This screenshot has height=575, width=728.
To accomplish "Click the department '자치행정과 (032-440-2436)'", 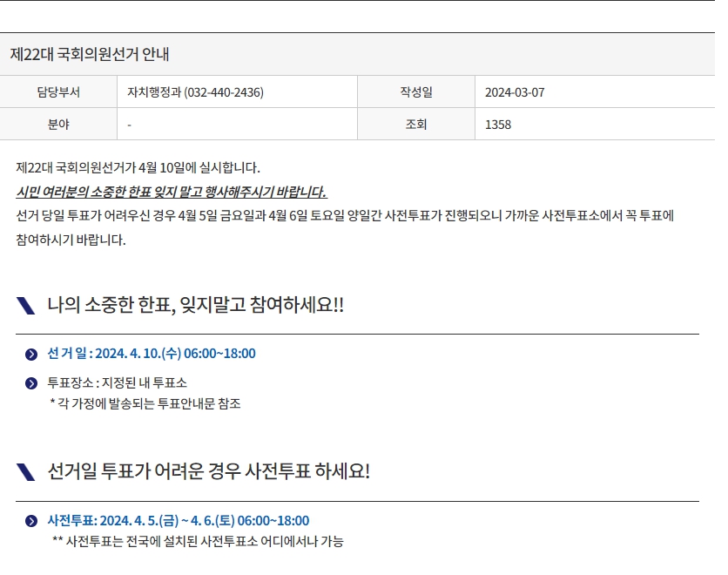I will 195,92.
